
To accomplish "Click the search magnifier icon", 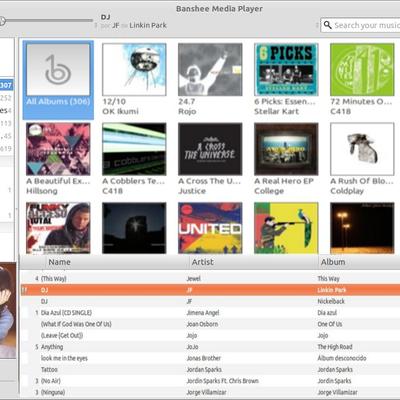I will pos(328,25).
